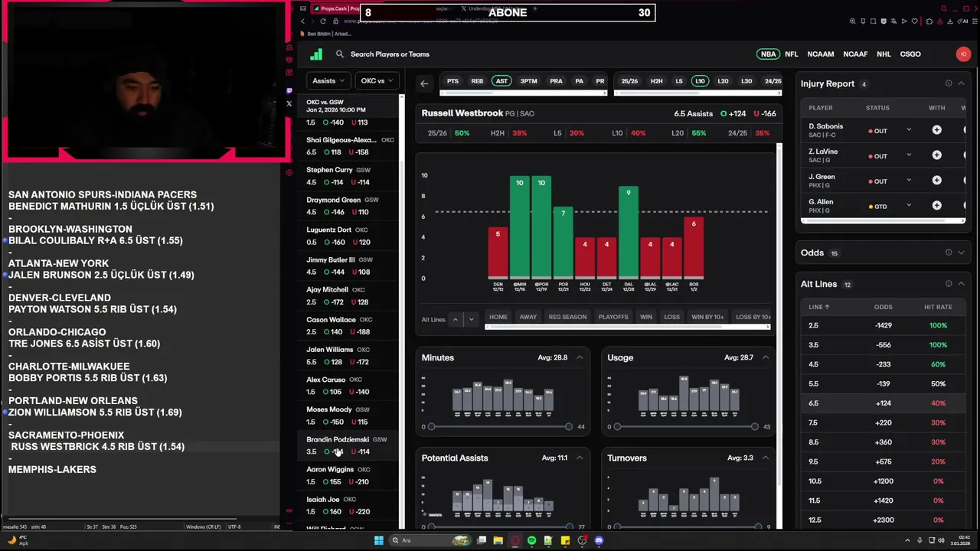Click the green Props.Cash bar-chart logo

316,54
